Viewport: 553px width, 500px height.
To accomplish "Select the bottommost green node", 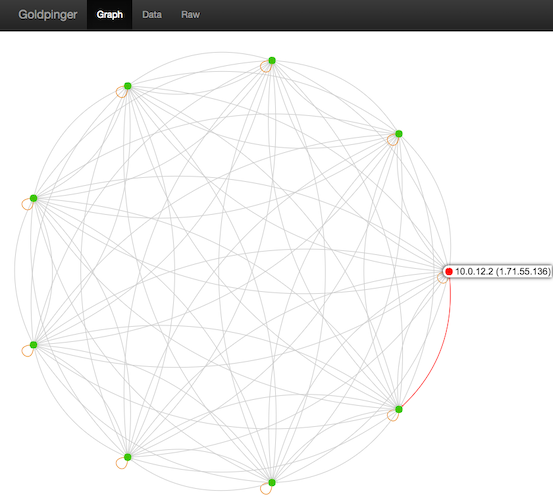I will (x=272, y=482).
